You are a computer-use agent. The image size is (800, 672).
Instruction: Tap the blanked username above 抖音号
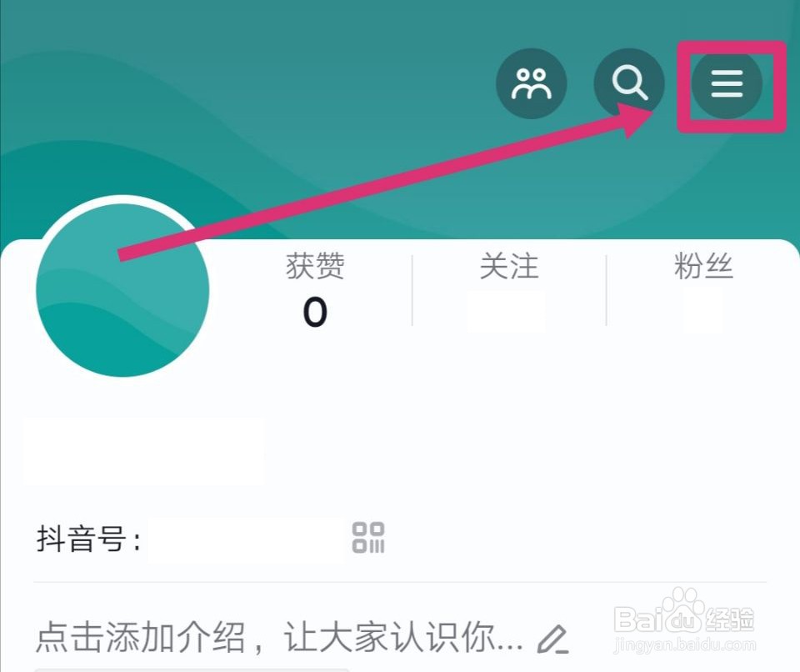143,451
